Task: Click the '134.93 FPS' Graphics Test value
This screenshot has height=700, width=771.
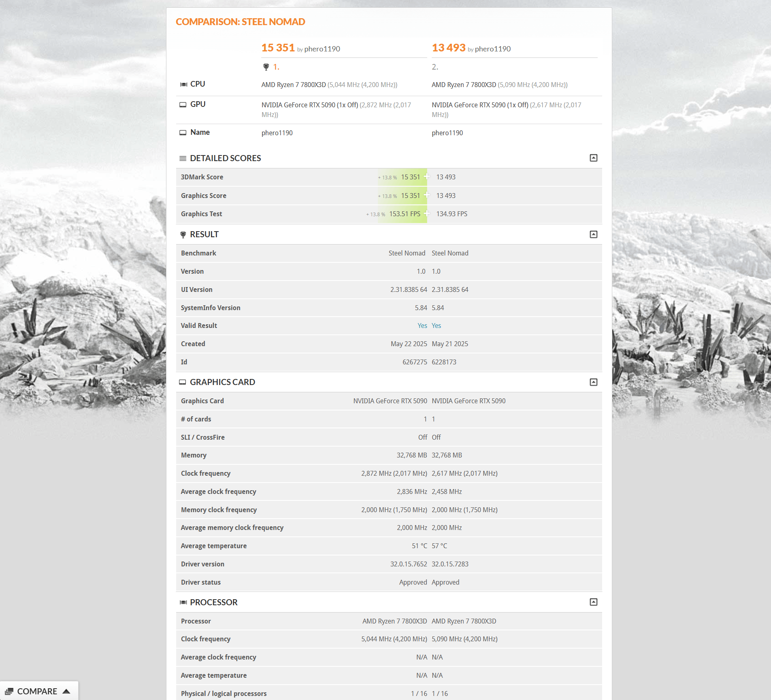Action: coord(452,214)
